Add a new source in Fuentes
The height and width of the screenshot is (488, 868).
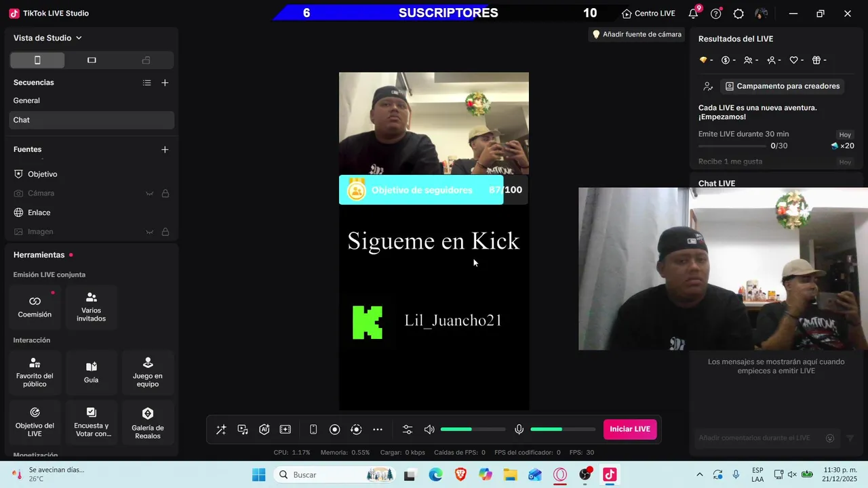click(165, 149)
